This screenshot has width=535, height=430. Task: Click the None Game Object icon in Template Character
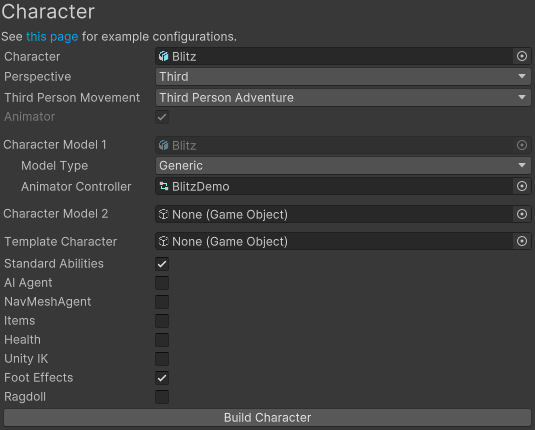(x=164, y=242)
